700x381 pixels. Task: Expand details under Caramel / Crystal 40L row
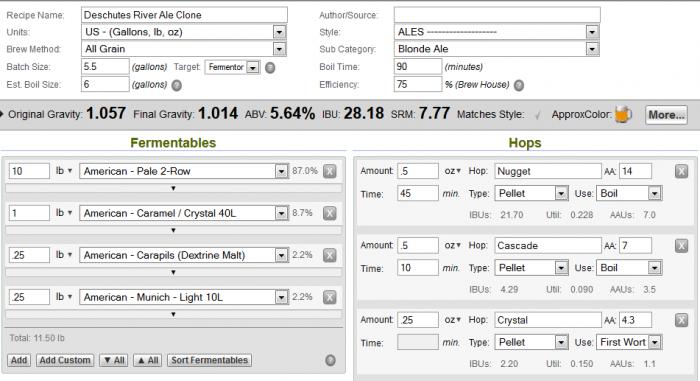pos(173,230)
